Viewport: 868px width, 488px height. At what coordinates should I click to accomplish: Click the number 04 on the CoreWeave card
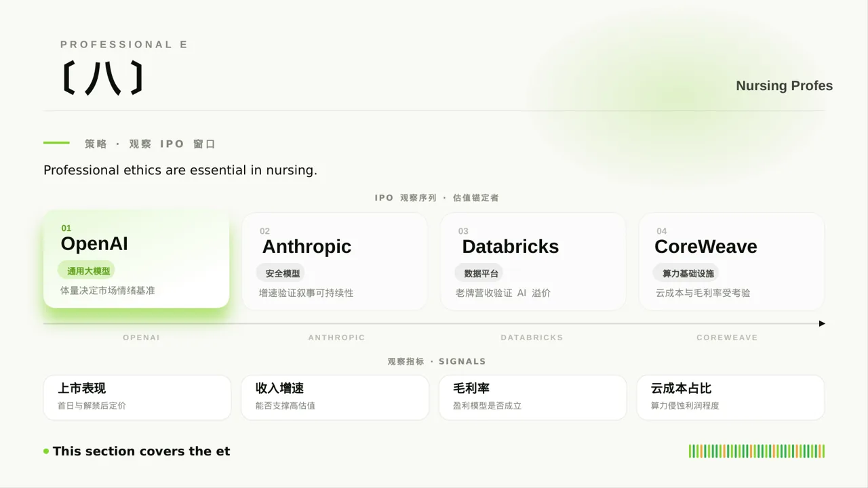[x=662, y=231]
